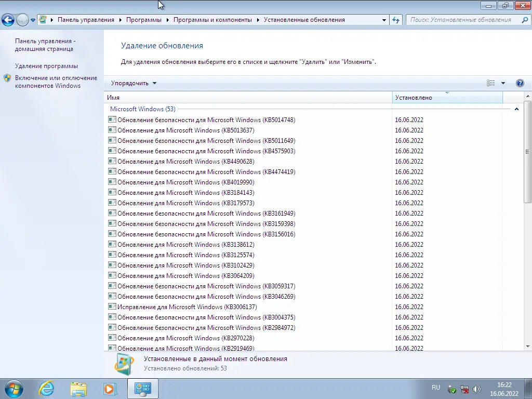Viewport: 532px width, 399px height.
Task: Launch Windows Media Player from the taskbar
Action: tap(110, 389)
